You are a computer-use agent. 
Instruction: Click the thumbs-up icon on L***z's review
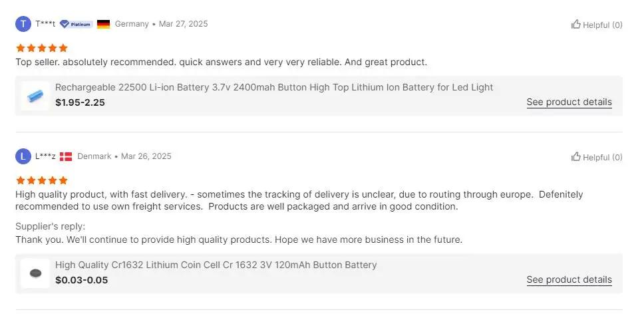(x=575, y=157)
